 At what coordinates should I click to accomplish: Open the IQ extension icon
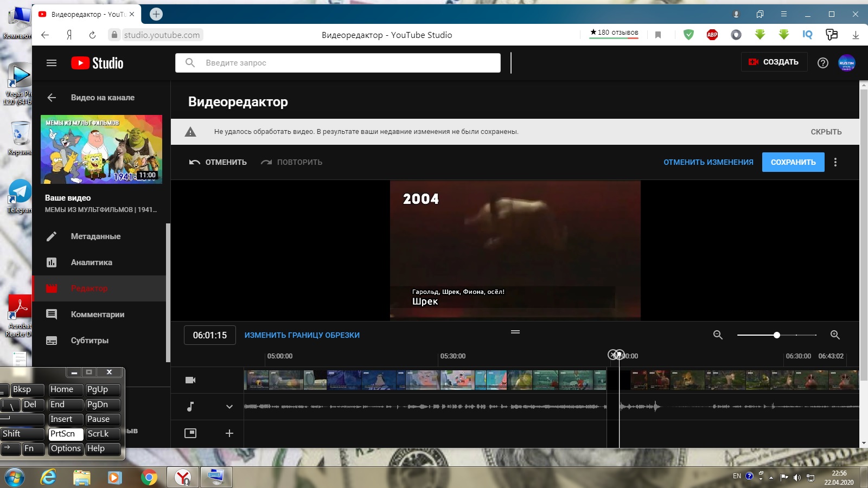[807, 35]
